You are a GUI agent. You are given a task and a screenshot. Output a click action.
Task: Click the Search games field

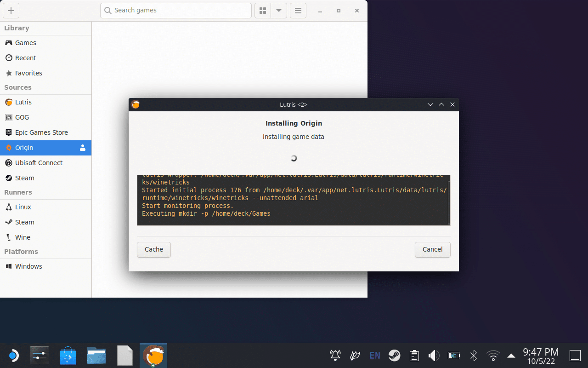click(176, 11)
